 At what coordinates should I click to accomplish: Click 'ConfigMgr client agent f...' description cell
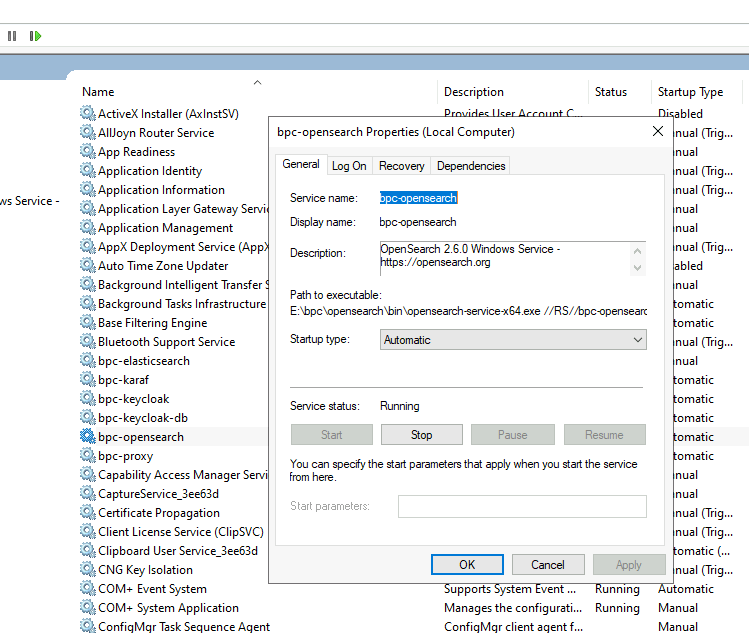513,626
